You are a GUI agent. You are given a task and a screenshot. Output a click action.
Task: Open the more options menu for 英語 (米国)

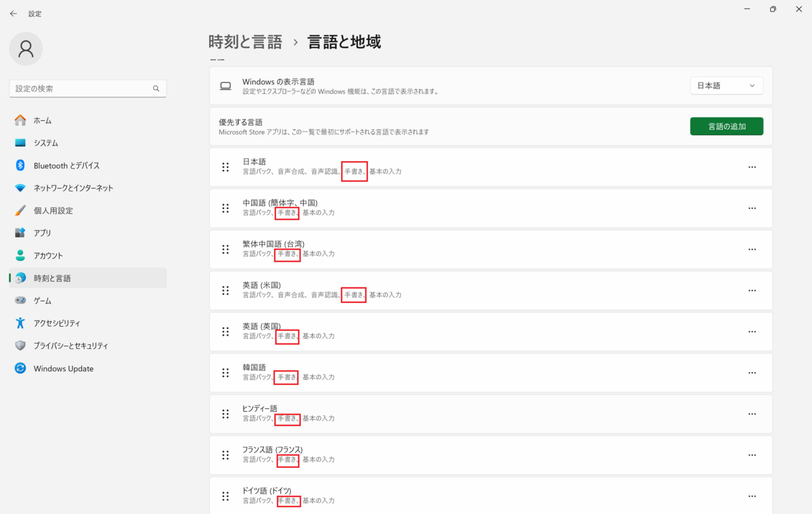(x=752, y=290)
